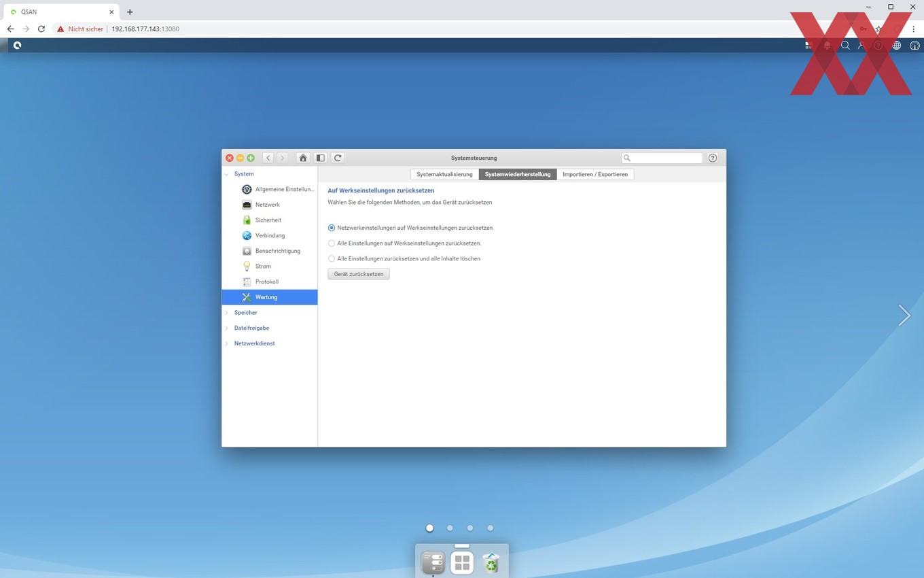Switch to Systemwiederherstellung tab
Viewport: 924px width, 578px height.
click(x=518, y=174)
